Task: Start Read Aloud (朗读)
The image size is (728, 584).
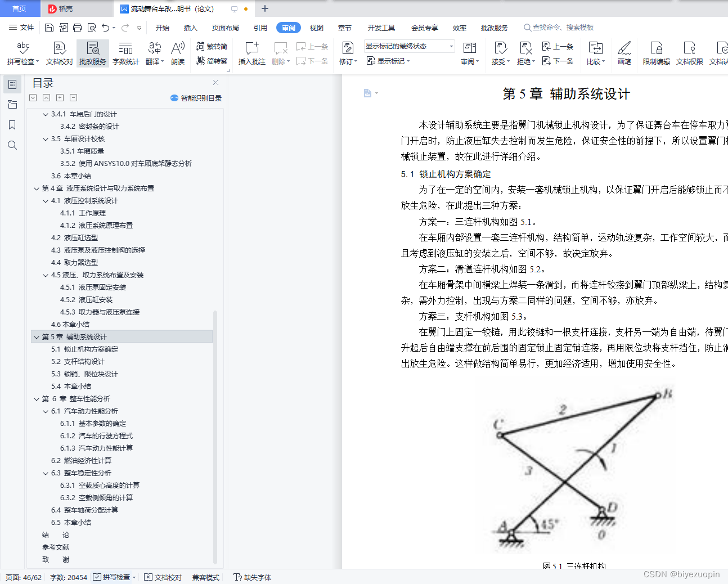Action: tap(178, 53)
